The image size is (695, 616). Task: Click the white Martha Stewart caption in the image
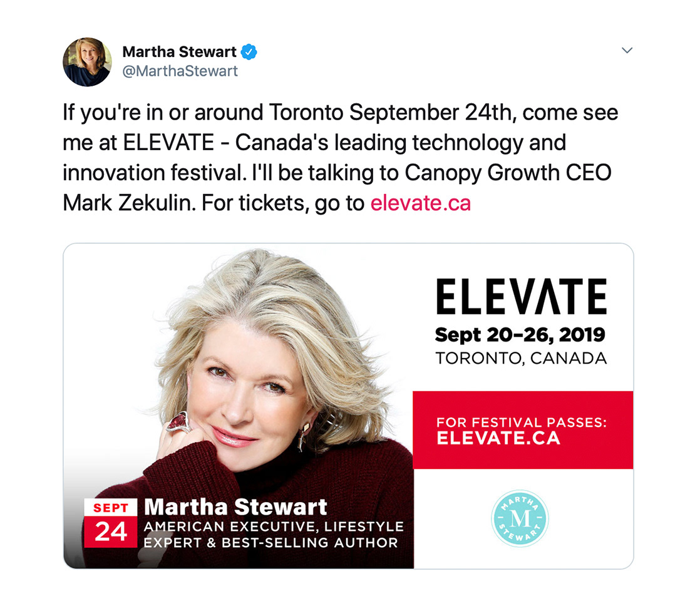[235, 506]
